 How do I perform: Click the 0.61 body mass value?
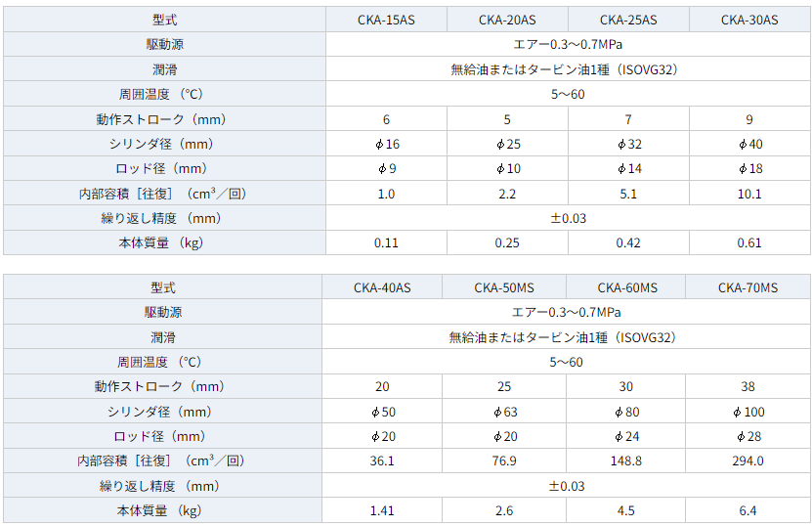point(749,242)
